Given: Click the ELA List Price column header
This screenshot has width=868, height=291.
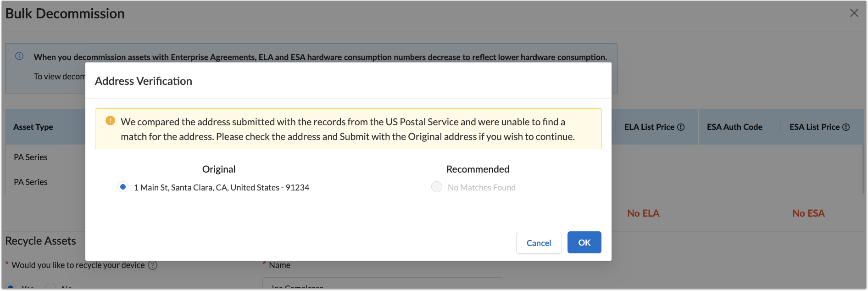Looking at the screenshot, I should point(649,127).
